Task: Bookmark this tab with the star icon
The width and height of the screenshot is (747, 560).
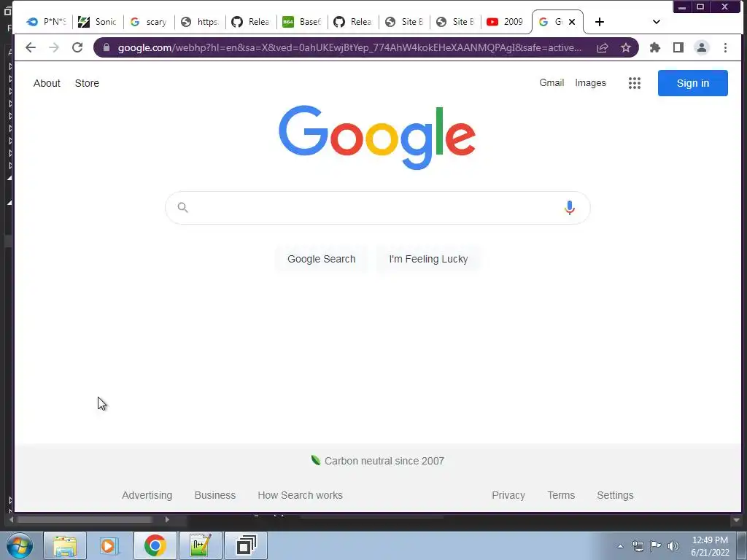Action: click(x=626, y=47)
